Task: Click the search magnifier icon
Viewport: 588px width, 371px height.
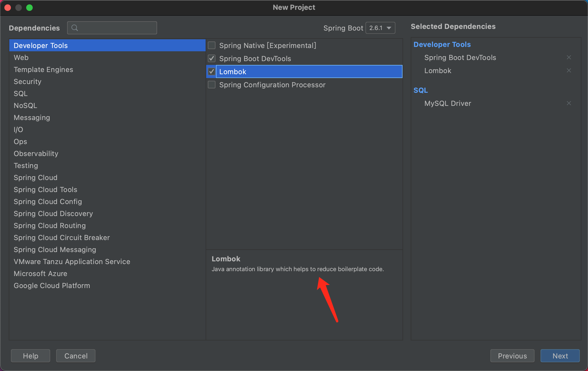Action: pyautogui.click(x=74, y=28)
